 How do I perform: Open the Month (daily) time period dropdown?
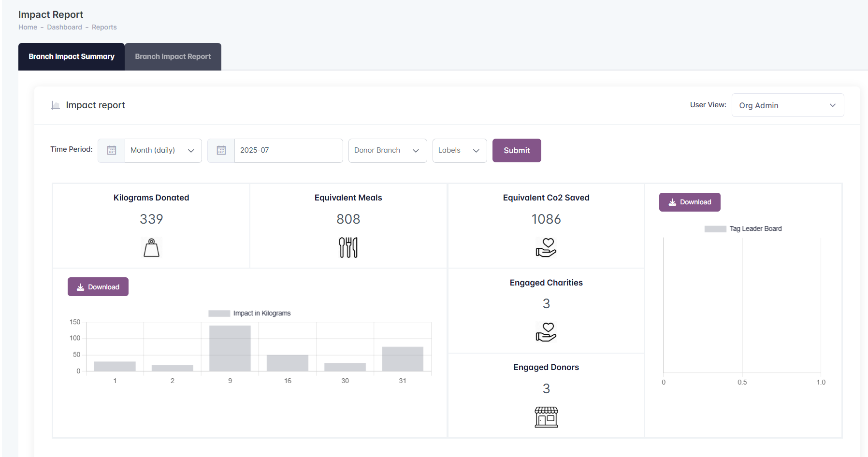pyautogui.click(x=163, y=151)
